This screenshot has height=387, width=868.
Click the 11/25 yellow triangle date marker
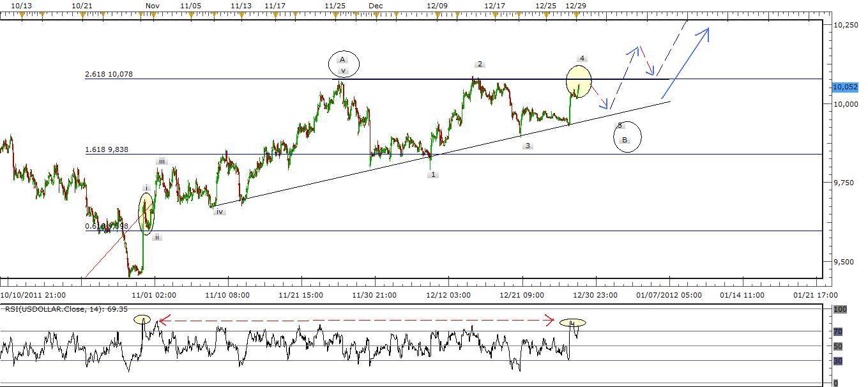point(335,16)
